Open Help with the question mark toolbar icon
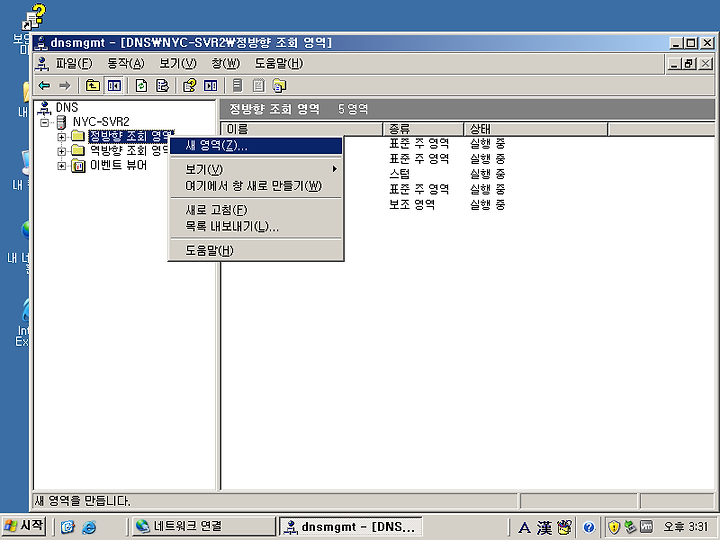720x540 pixels. tap(189, 85)
